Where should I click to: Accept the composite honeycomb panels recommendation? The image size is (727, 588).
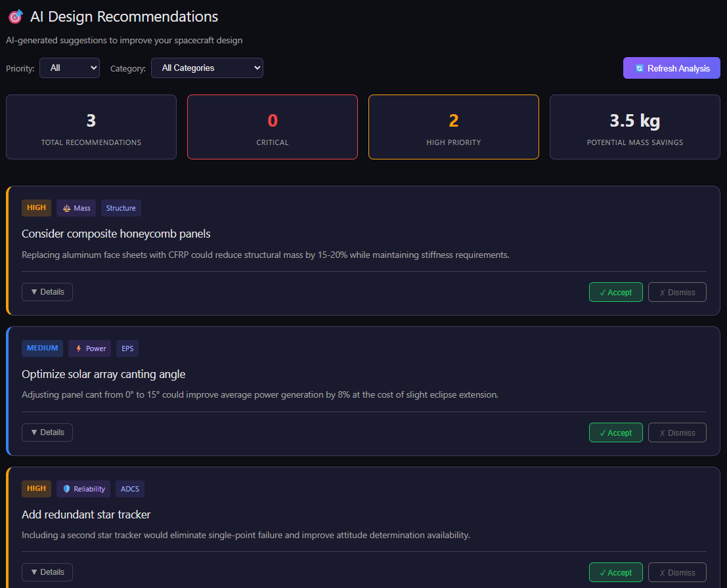[x=615, y=293]
